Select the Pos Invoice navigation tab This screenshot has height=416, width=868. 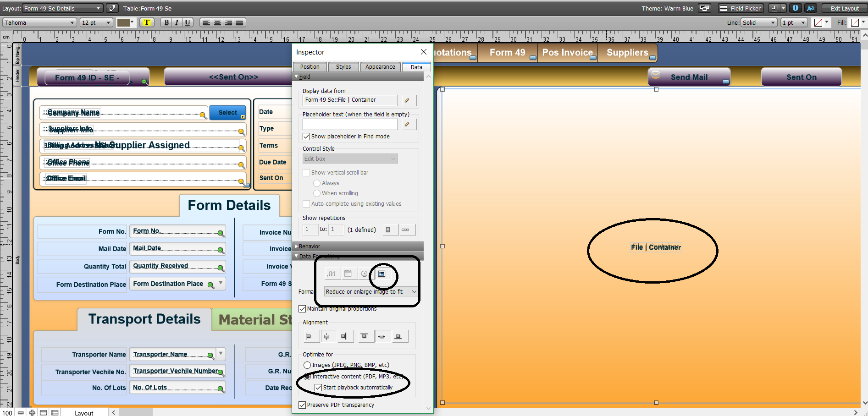(568, 53)
